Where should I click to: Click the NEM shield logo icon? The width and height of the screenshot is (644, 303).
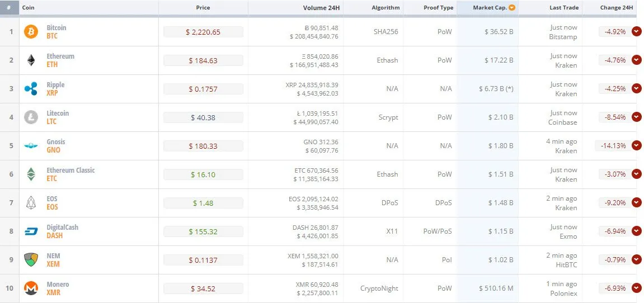[31, 260]
